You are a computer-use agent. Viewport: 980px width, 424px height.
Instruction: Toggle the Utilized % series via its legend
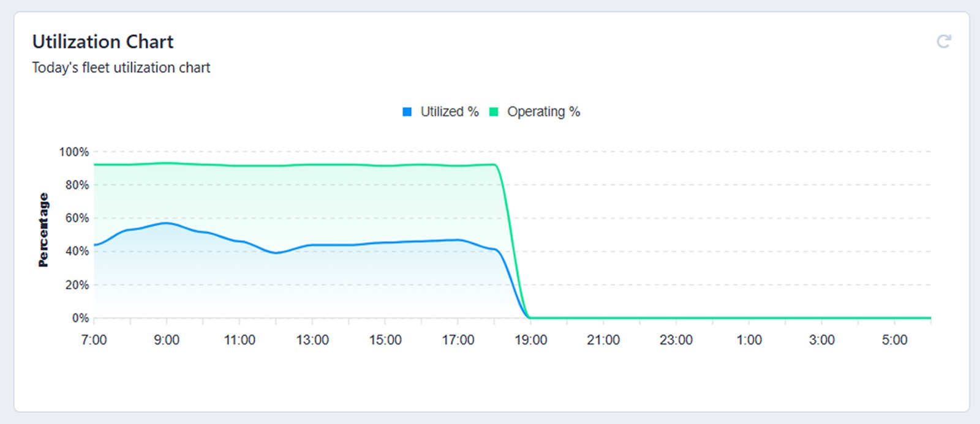(448, 111)
